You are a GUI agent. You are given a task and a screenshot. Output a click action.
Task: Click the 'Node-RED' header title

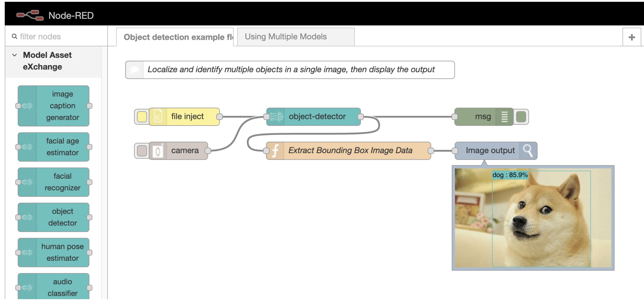pos(71,15)
